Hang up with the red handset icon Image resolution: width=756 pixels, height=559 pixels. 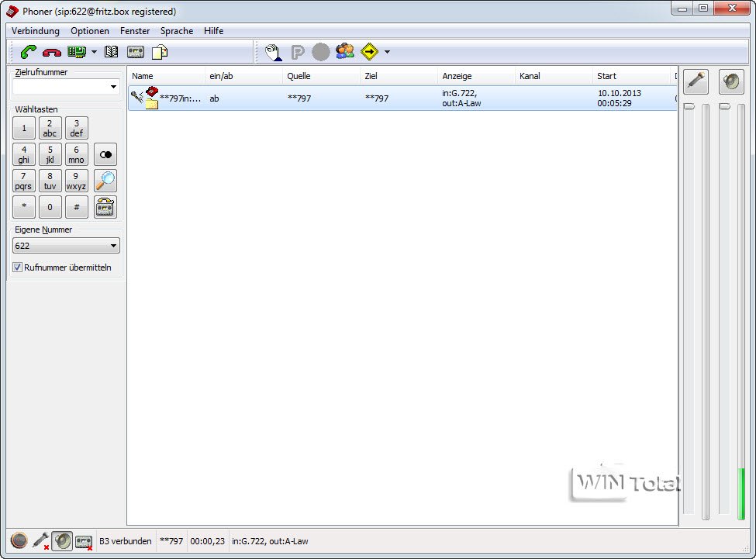(x=52, y=52)
